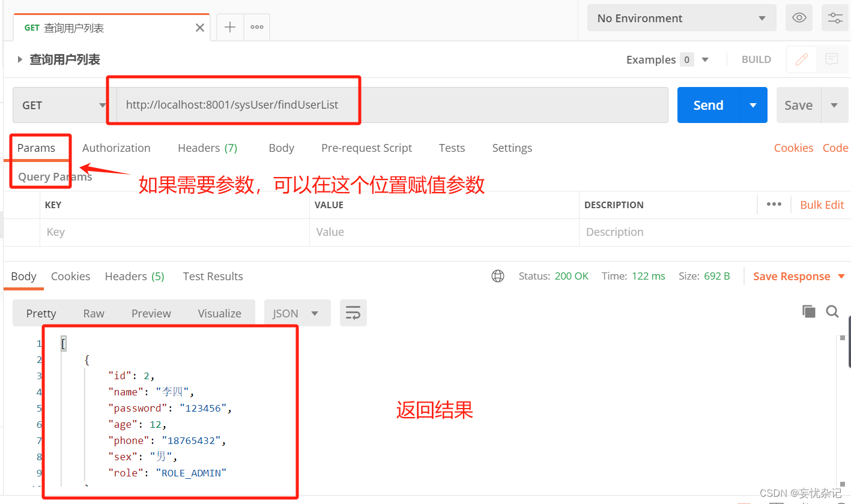Click the 122 ms response time
This screenshot has width=851, height=504.
(649, 276)
